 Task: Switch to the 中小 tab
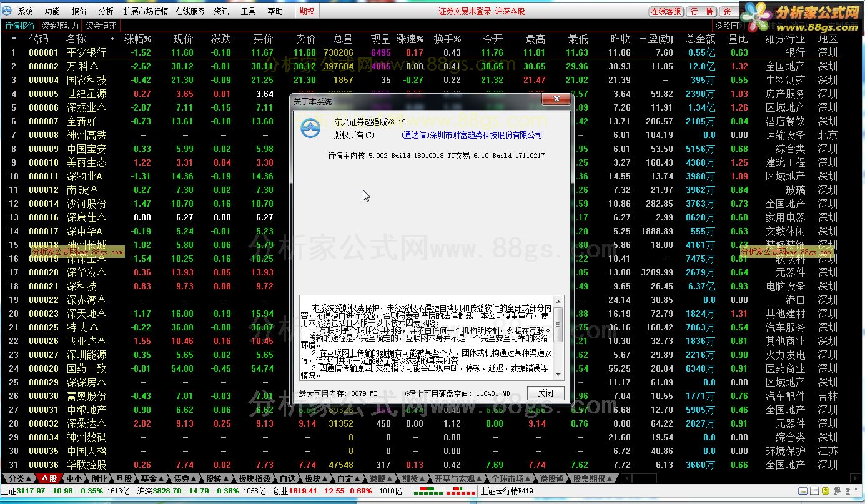[74, 478]
